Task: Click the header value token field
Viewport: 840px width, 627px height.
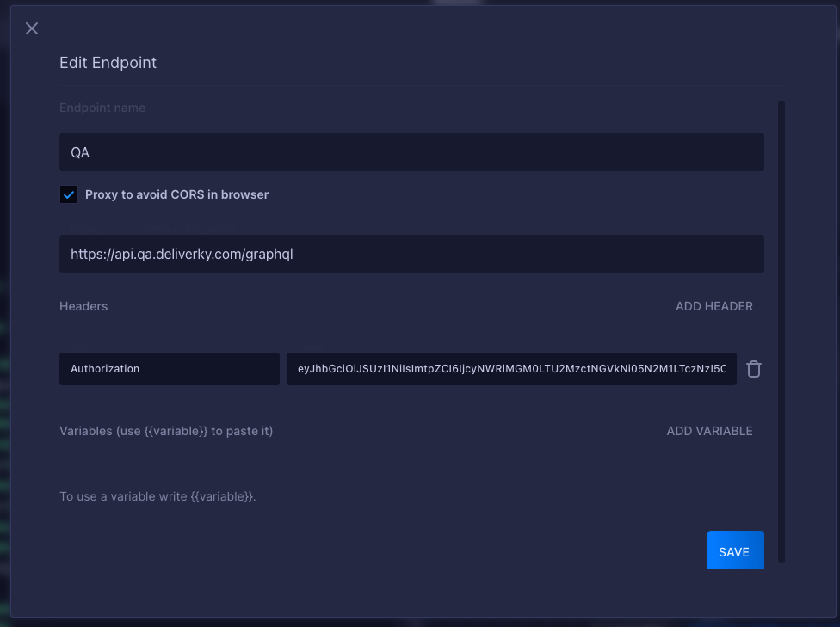Action: pyautogui.click(x=511, y=369)
